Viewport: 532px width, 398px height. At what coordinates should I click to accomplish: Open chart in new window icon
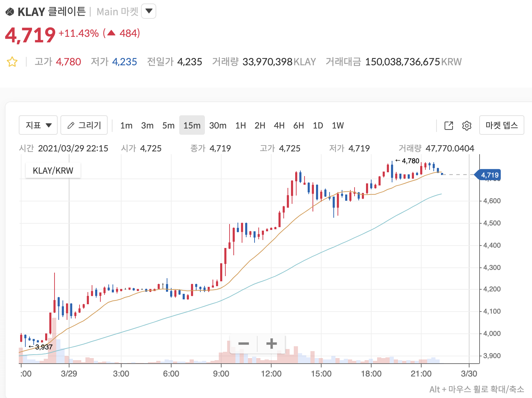tap(449, 125)
